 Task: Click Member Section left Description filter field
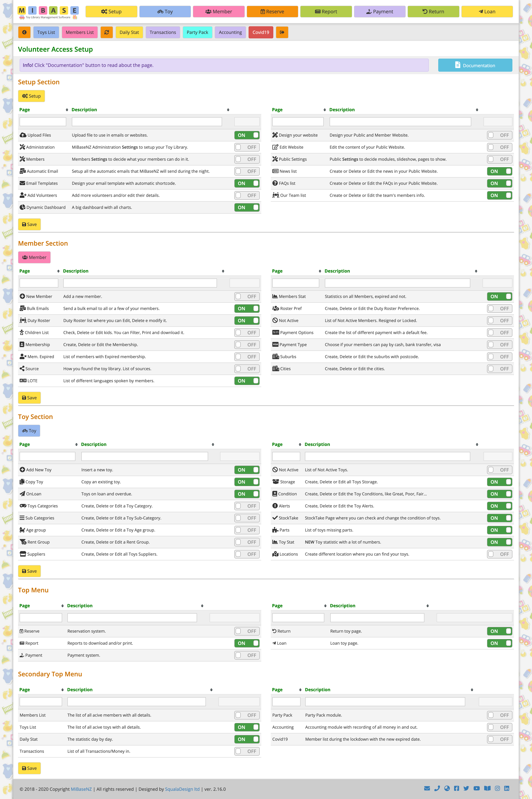tap(140, 283)
